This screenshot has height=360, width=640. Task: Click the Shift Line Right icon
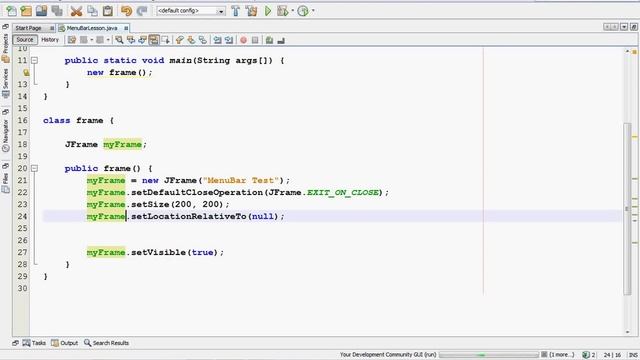[229, 40]
